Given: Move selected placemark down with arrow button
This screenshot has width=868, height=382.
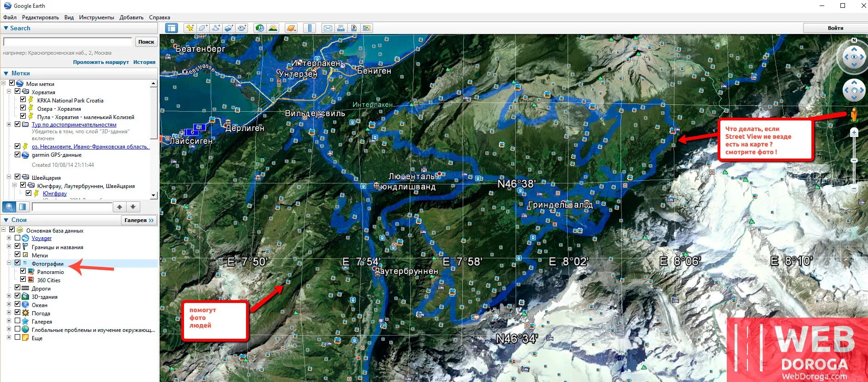Looking at the screenshot, I should pos(133,207).
